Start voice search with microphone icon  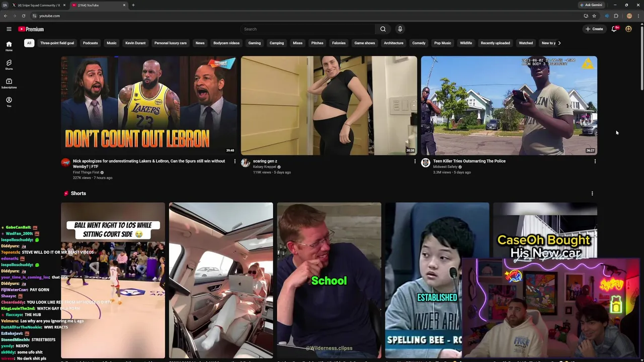[400, 29]
